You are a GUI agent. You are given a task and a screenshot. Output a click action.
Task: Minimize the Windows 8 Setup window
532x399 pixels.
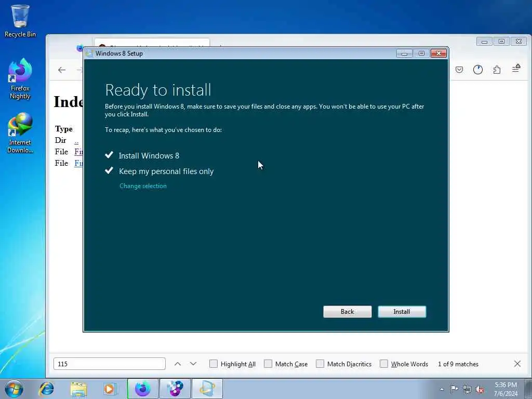coord(404,54)
